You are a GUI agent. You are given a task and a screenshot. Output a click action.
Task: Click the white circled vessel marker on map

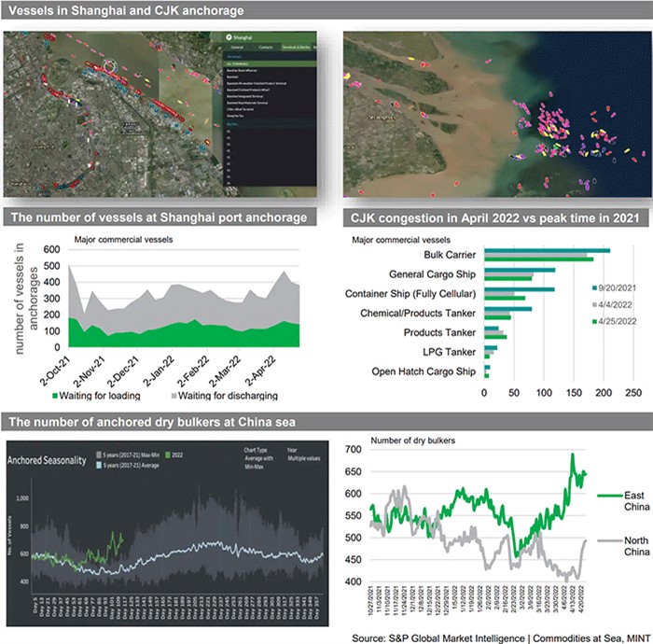[112, 67]
